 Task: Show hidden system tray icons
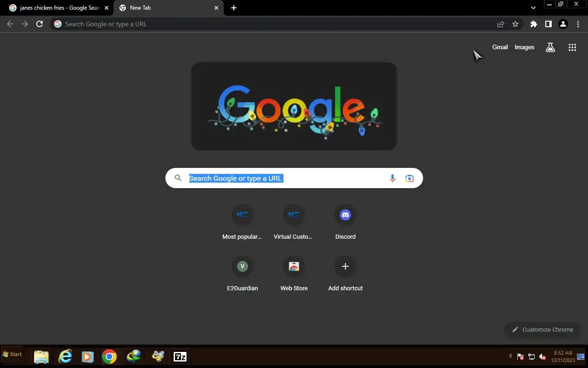[x=510, y=356]
